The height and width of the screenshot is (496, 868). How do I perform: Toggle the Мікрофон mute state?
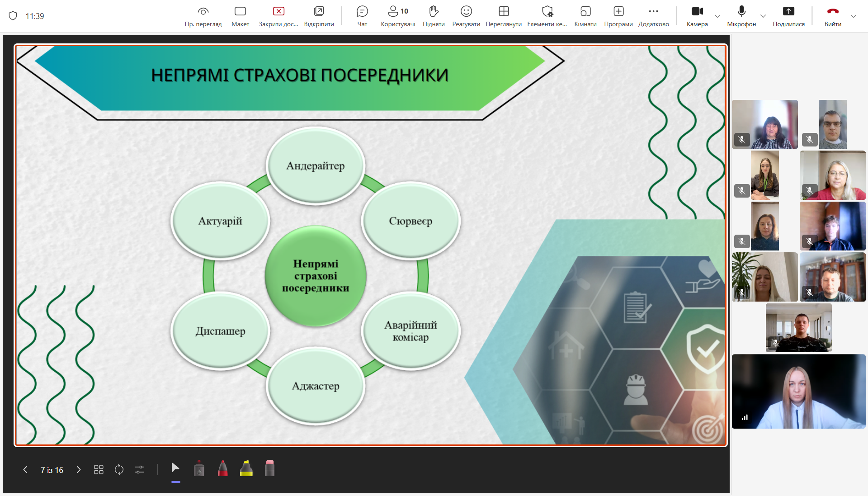click(x=741, y=16)
